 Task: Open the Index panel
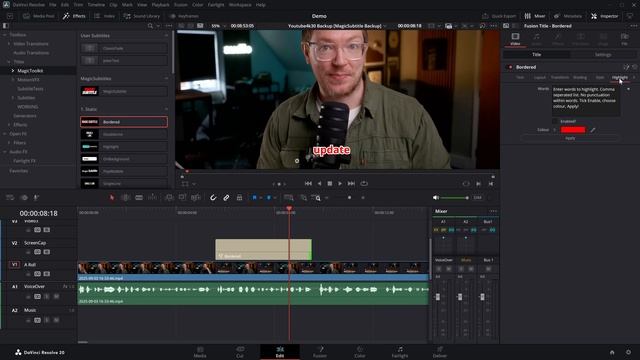tap(104, 16)
